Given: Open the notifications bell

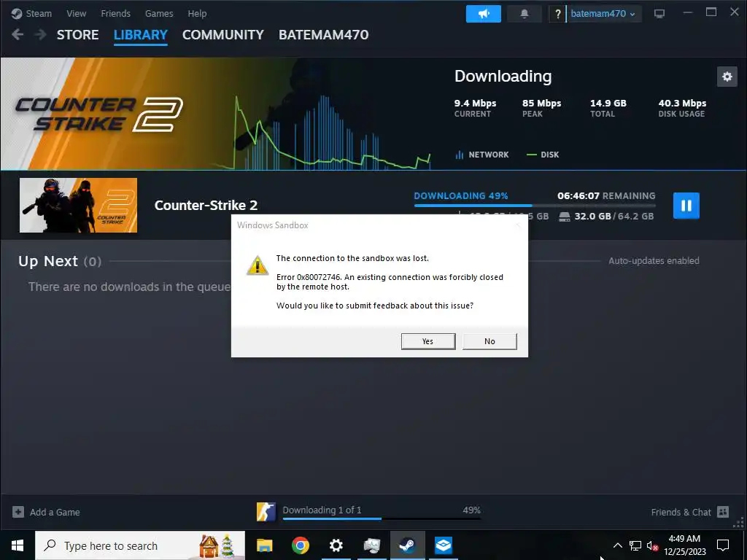Looking at the screenshot, I should point(525,14).
